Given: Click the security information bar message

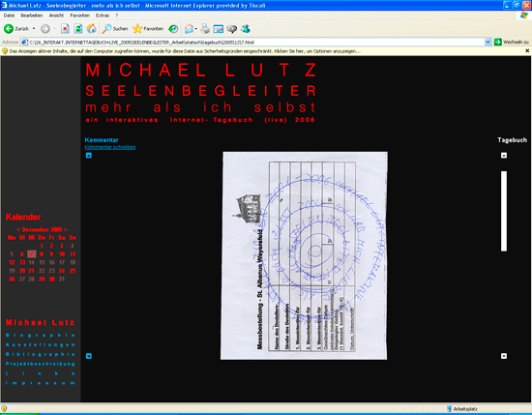Looking at the screenshot, I should [x=185, y=51].
